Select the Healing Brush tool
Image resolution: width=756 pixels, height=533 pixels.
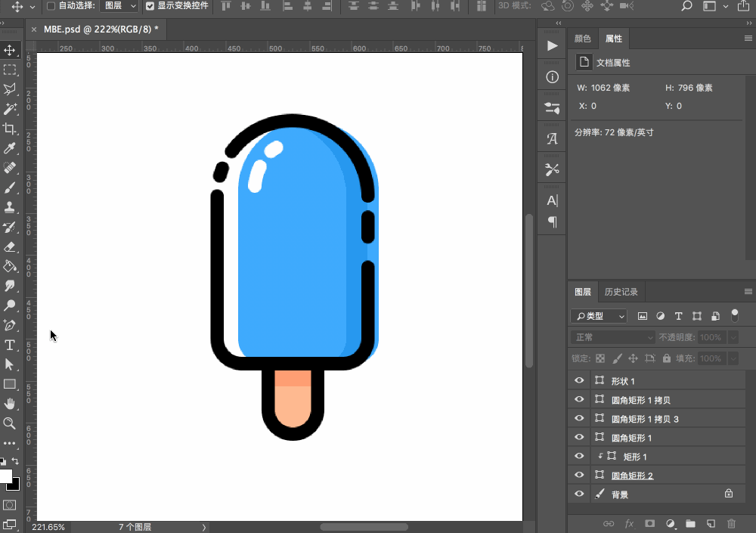10,168
